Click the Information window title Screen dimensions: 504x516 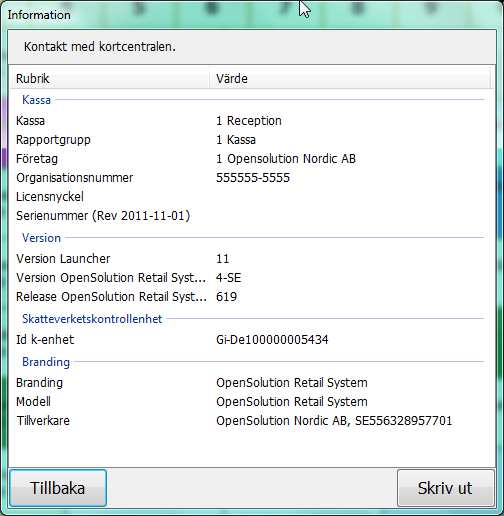tap(39, 15)
